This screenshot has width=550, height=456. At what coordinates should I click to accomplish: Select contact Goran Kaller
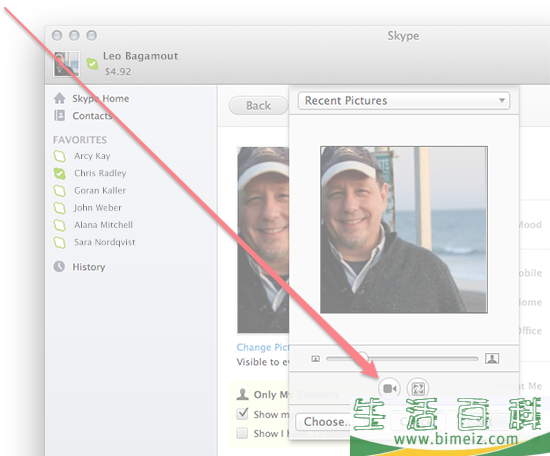(100, 190)
